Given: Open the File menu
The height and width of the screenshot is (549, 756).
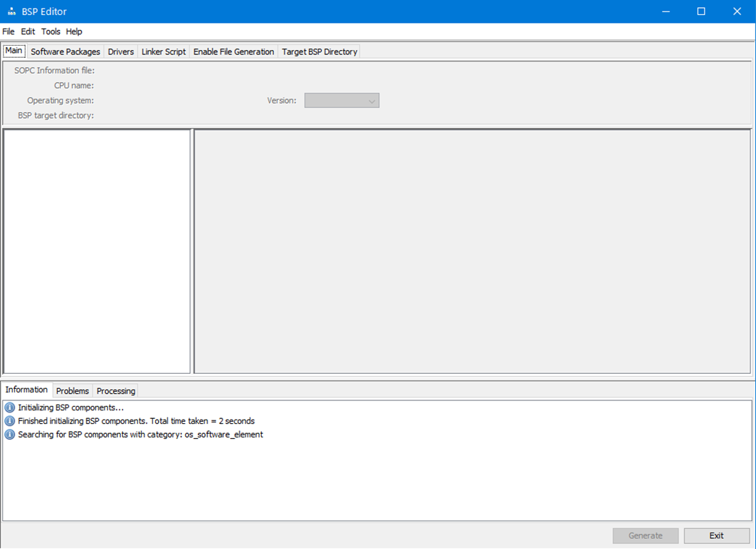Looking at the screenshot, I should click(9, 31).
